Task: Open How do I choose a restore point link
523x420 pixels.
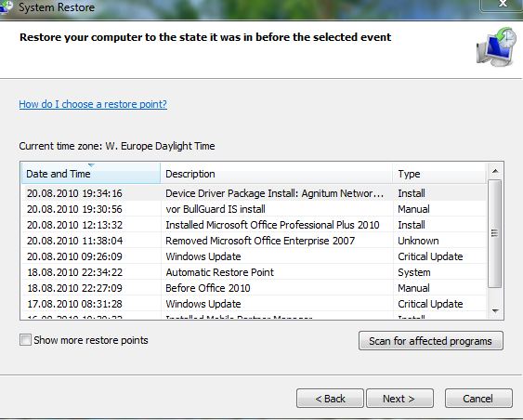Action: [93, 104]
